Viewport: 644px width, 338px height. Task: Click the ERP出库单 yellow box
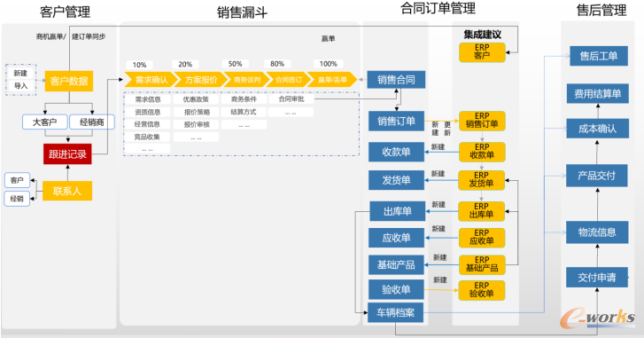tap(481, 211)
